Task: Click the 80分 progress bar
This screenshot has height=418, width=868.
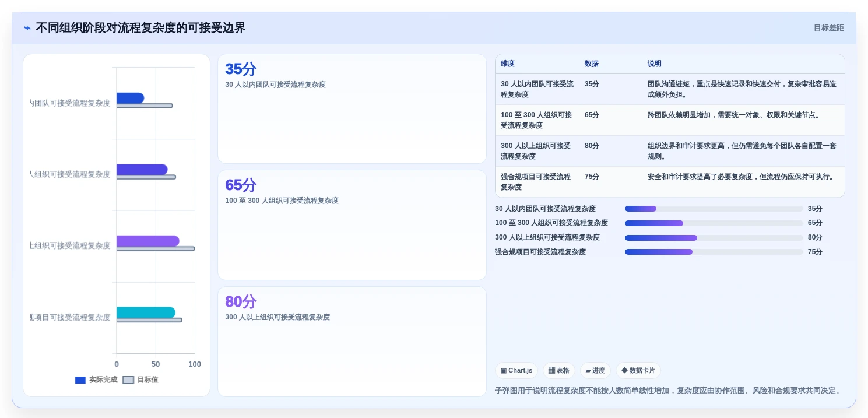Action: point(714,238)
